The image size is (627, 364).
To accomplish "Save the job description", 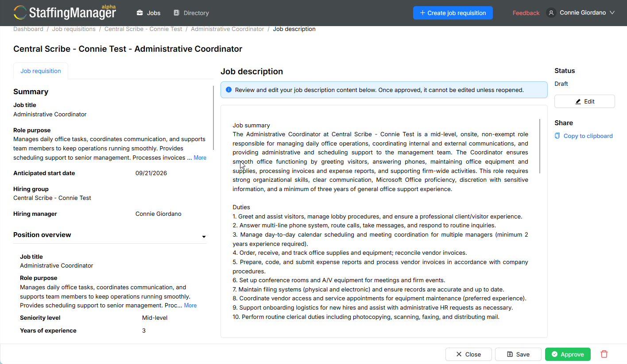I will coord(518,354).
